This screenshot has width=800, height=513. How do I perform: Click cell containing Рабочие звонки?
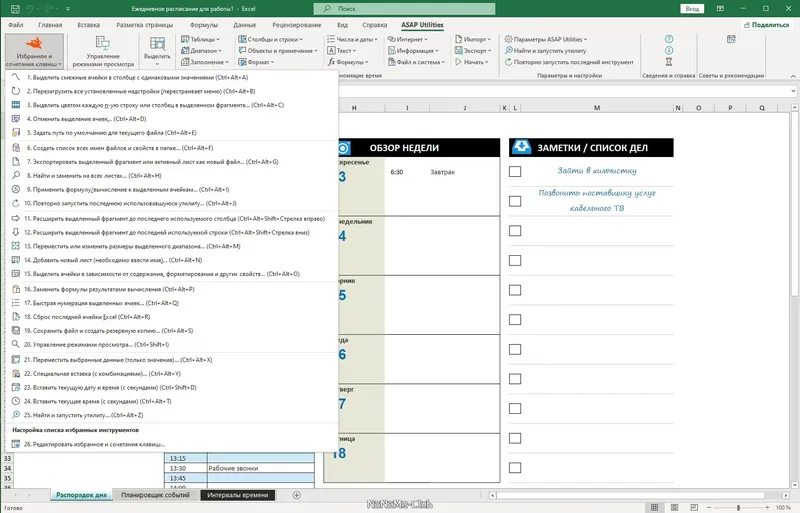(x=261, y=468)
